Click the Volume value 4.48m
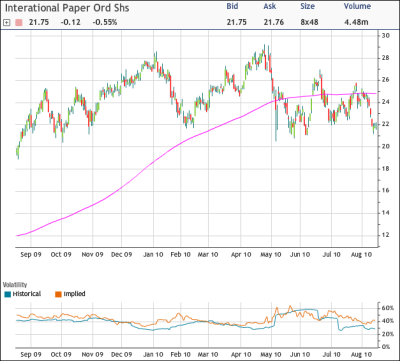The image size is (400, 361). coord(357,22)
